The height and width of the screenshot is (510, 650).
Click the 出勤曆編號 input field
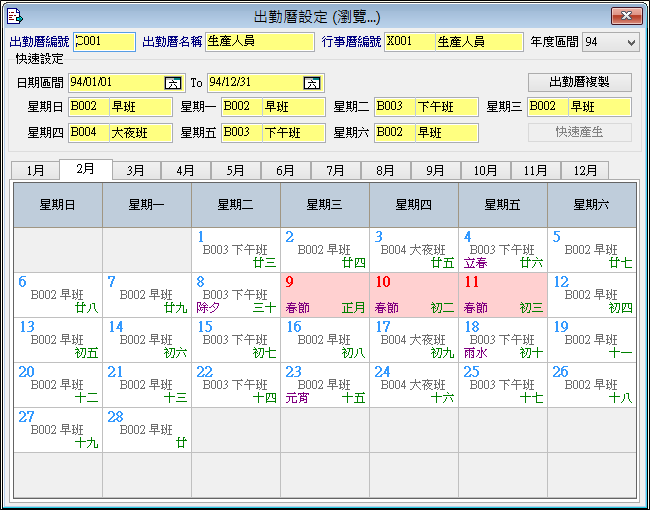[104, 42]
